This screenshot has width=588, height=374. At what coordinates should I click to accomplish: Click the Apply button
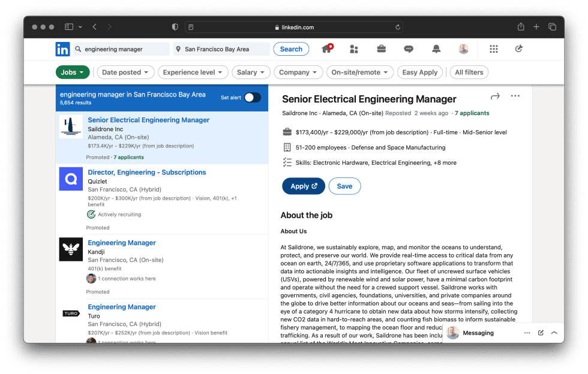pyautogui.click(x=303, y=186)
